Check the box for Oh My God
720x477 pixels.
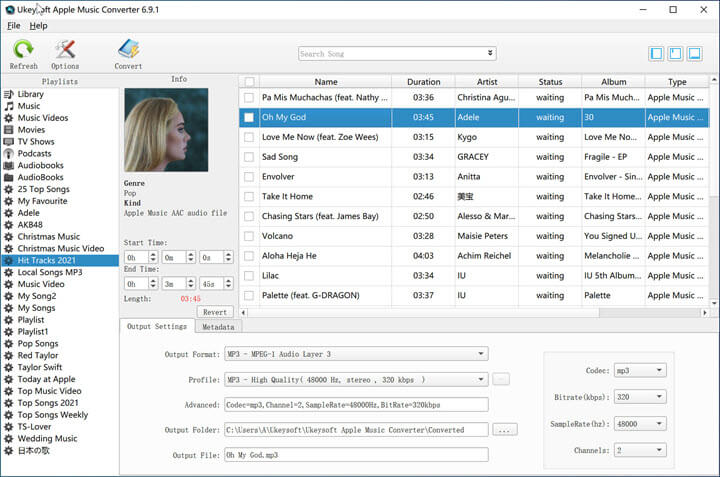249,117
